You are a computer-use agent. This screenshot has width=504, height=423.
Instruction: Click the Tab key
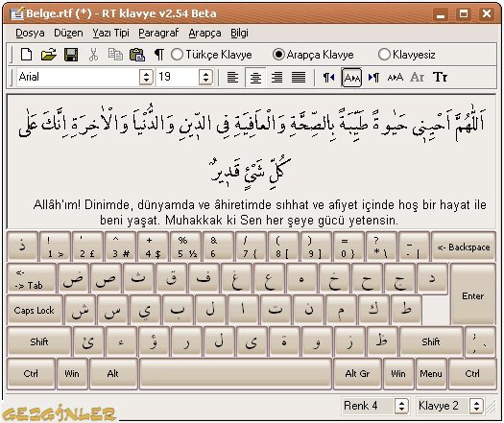pyautogui.click(x=31, y=278)
